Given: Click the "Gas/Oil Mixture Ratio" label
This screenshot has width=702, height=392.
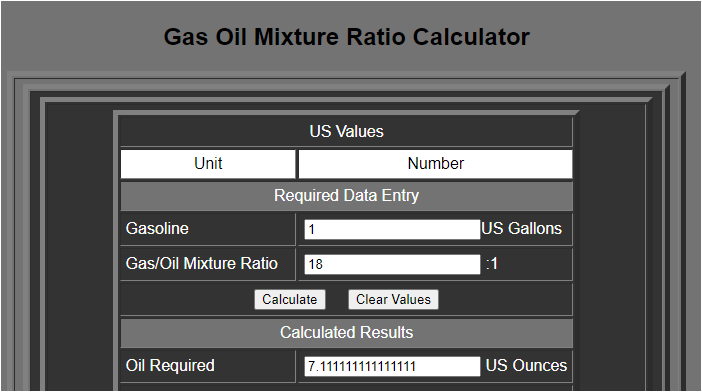Looking at the screenshot, I should pos(201,264).
